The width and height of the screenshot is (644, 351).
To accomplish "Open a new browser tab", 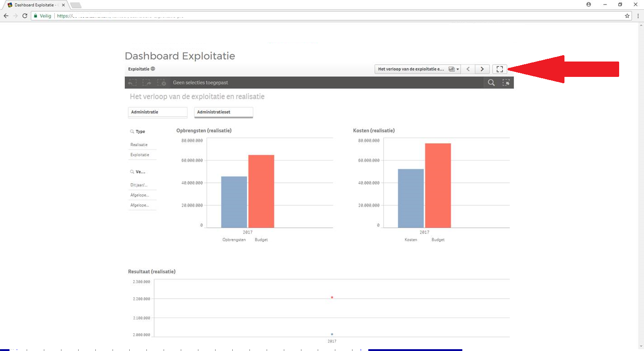I will (x=76, y=5).
